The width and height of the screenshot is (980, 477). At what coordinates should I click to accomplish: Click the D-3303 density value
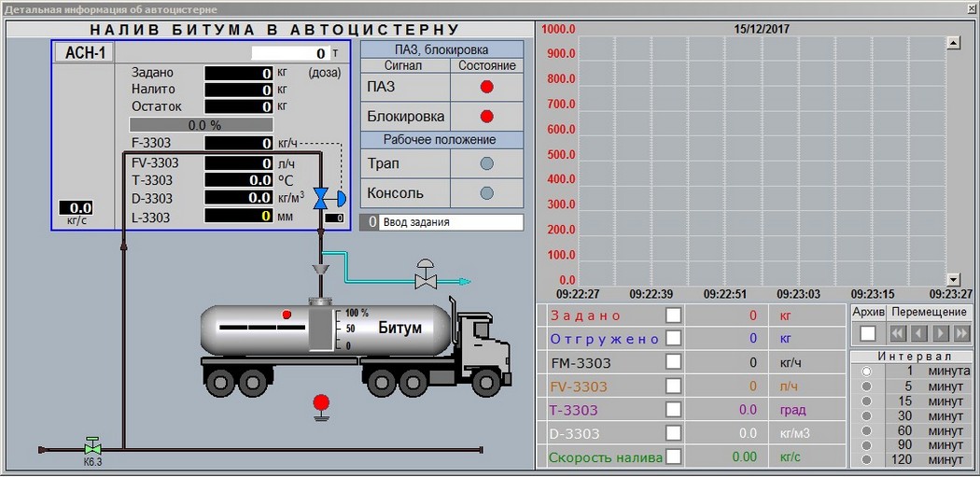(239, 198)
